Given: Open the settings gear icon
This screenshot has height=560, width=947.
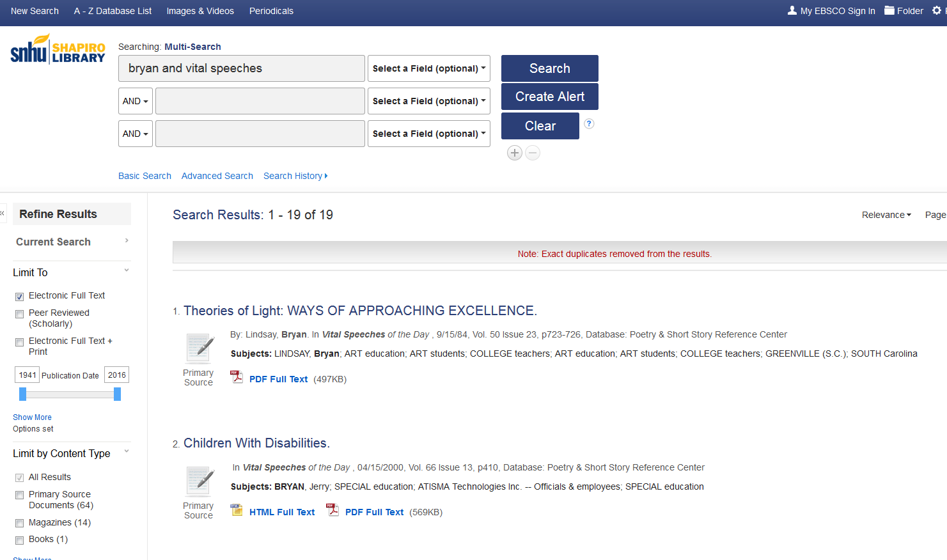Looking at the screenshot, I should pos(937,10).
